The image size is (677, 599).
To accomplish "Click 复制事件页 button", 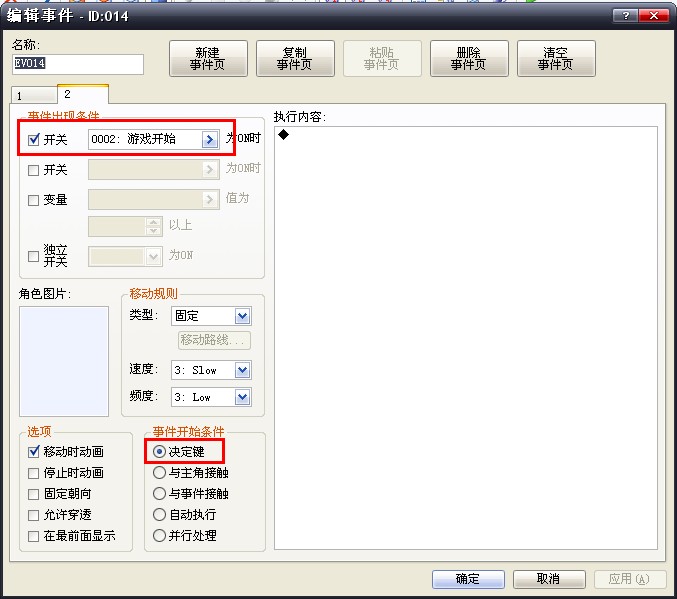I will [x=295, y=59].
